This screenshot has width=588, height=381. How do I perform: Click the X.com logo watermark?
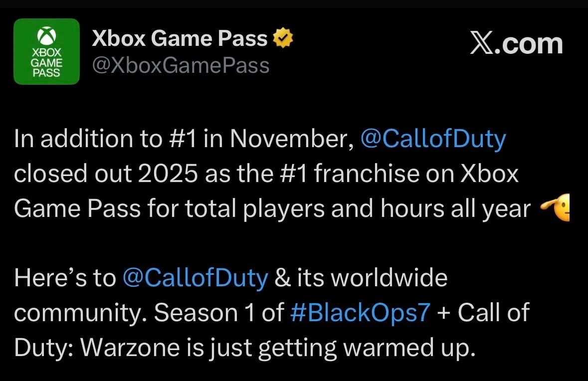point(517,44)
